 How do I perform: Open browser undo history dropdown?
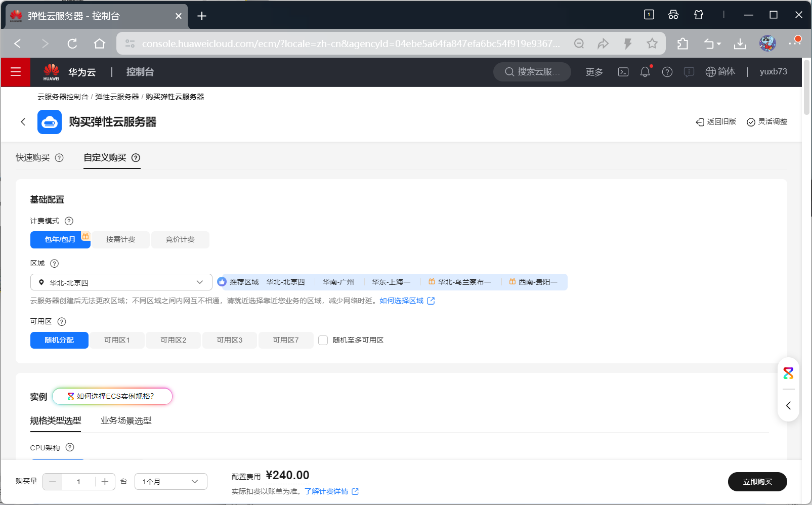pos(712,44)
